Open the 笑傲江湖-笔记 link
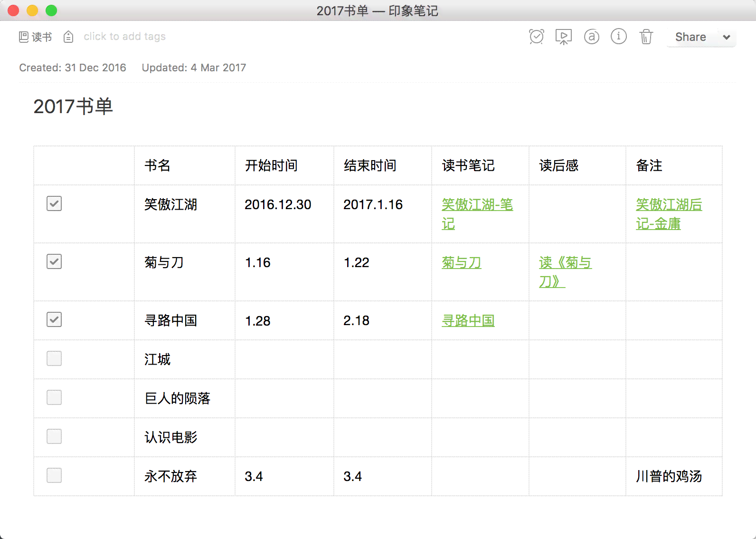Screen dimensions: 756x539 (x=477, y=214)
